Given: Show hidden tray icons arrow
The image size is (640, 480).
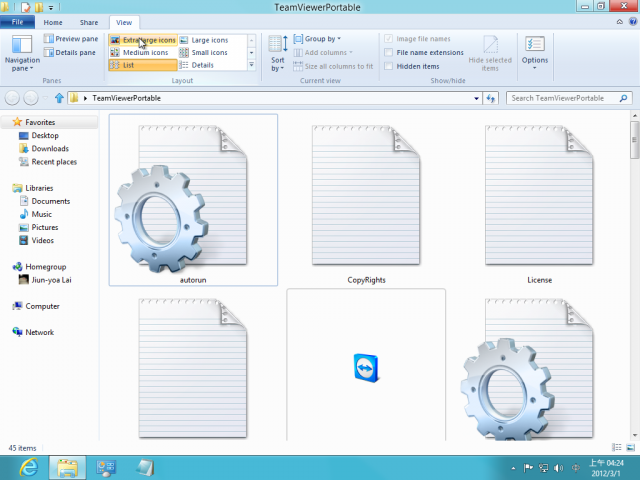Looking at the screenshot, I should click(513, 468).
